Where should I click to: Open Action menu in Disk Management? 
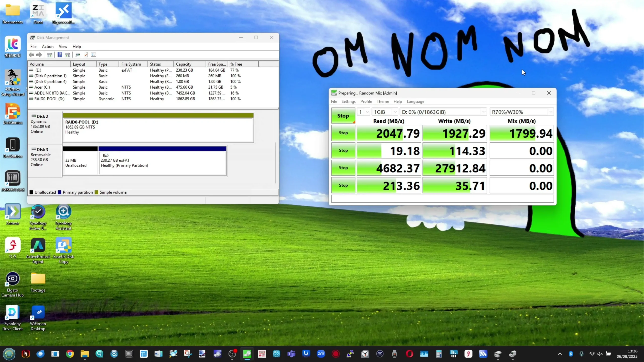(x=48, y=47)
